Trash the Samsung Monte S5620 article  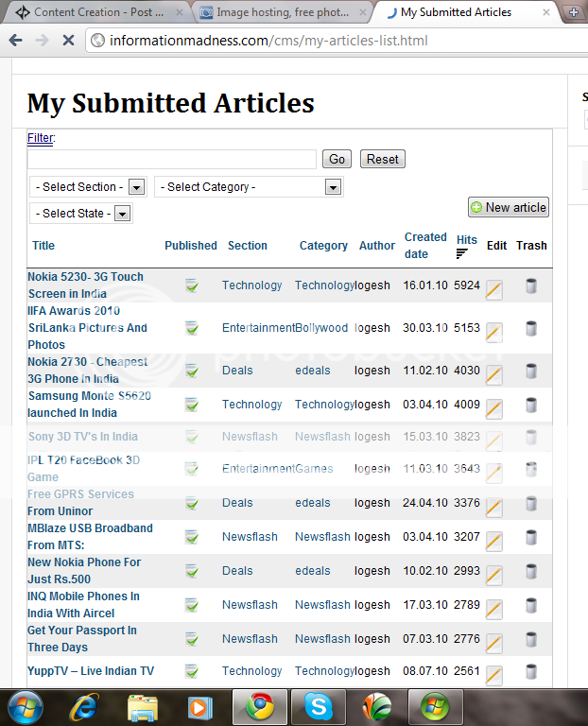[x=531, y=405]
